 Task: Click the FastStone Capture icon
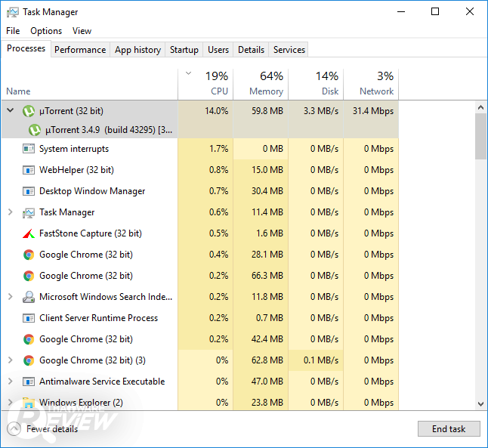(29, 233)
